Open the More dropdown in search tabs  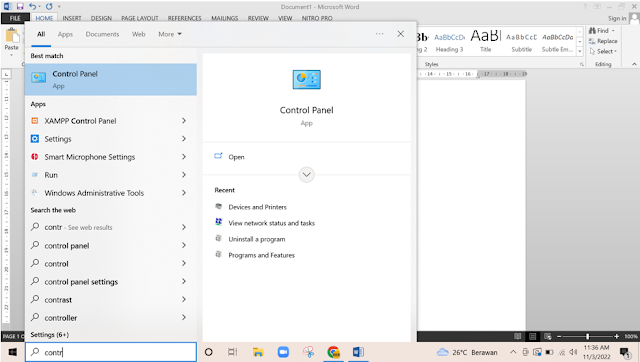170,34
